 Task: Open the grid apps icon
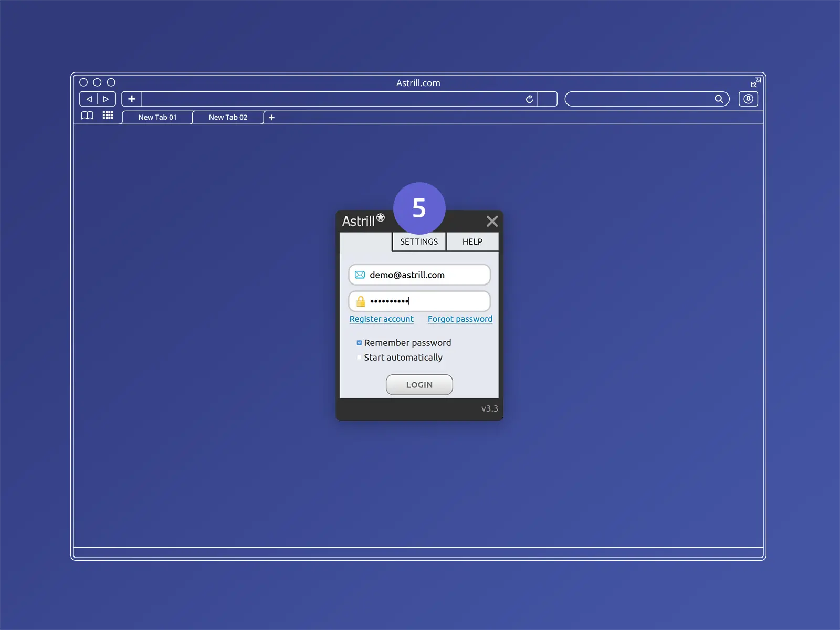108,115
